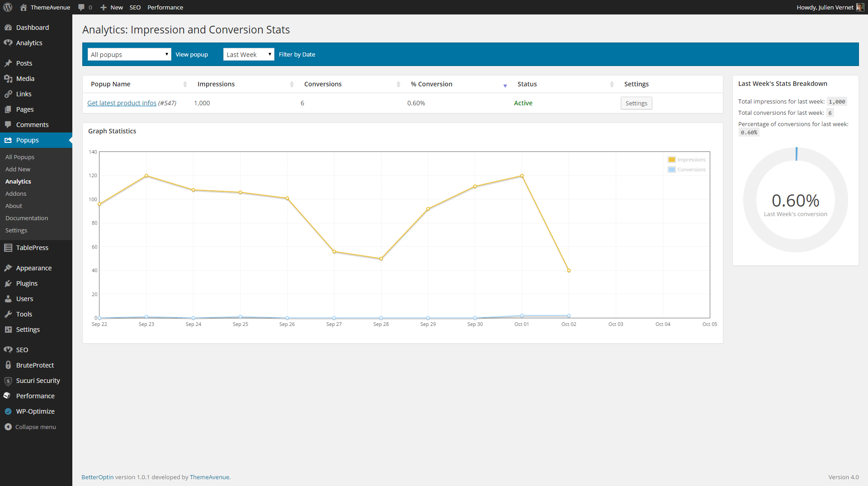Click the TablePress table icon

pos(8,248)
